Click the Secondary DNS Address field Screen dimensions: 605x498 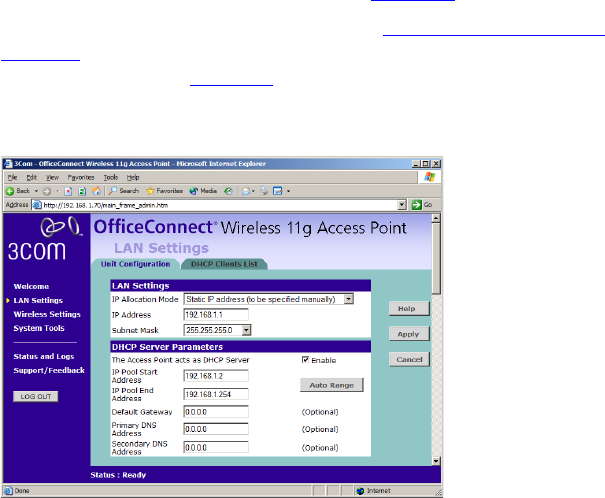tap(216, 447)
